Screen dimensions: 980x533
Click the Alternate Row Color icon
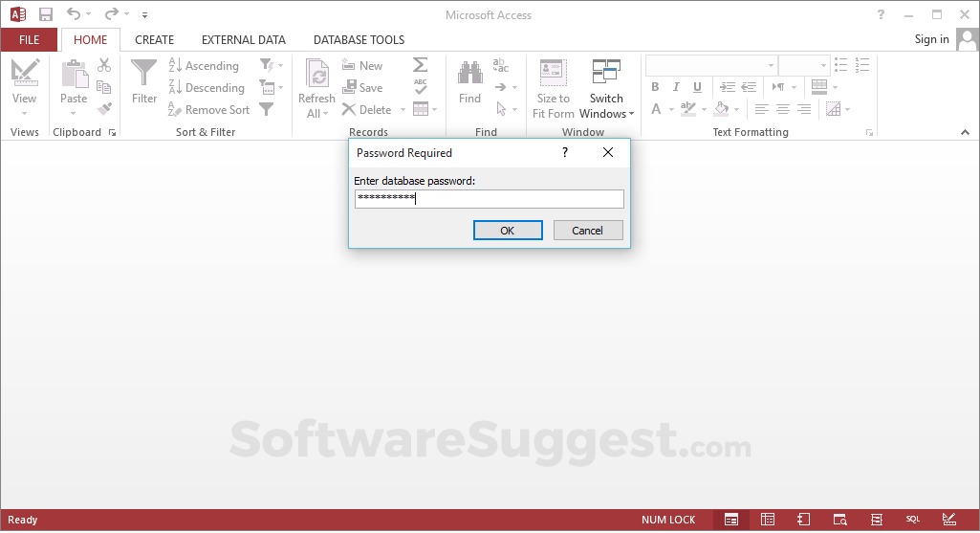click(833, 109)
